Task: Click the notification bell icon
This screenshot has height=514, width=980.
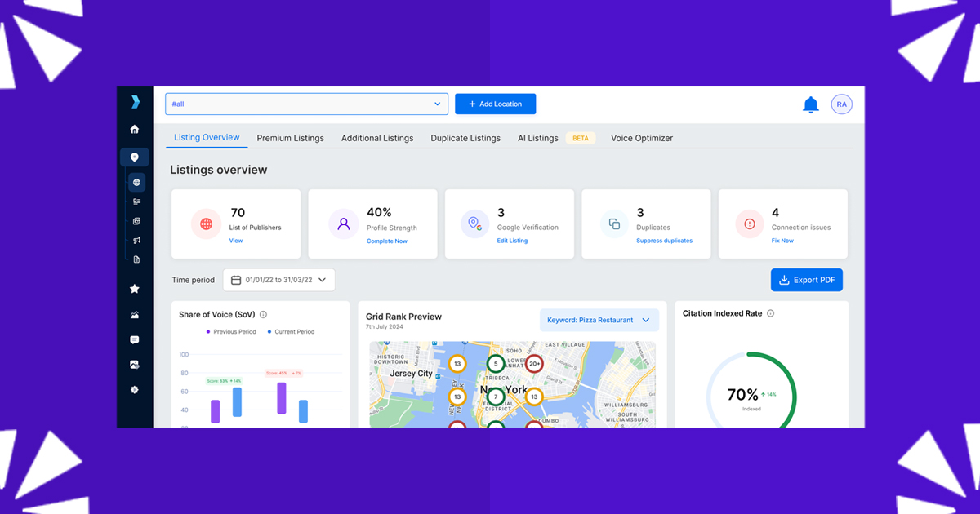Action: (x=810, y=104)
